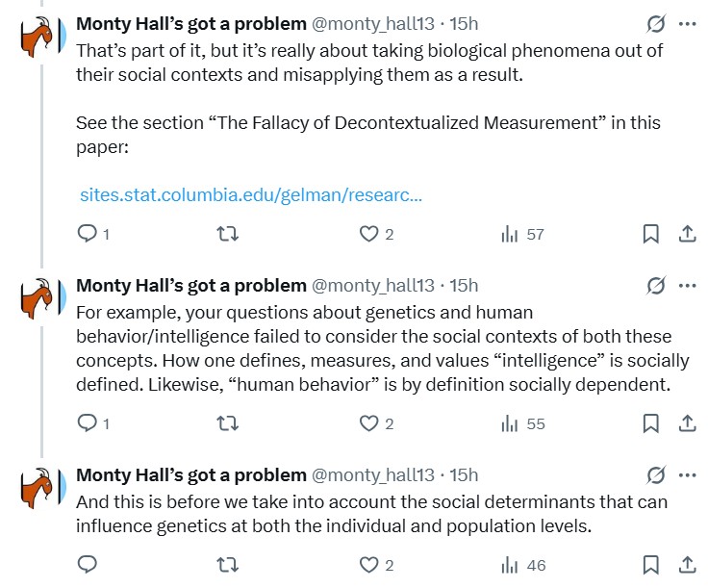Open the Grok icon on the first tweet
The image size is (708, 588).
click(x=655, y=23)
